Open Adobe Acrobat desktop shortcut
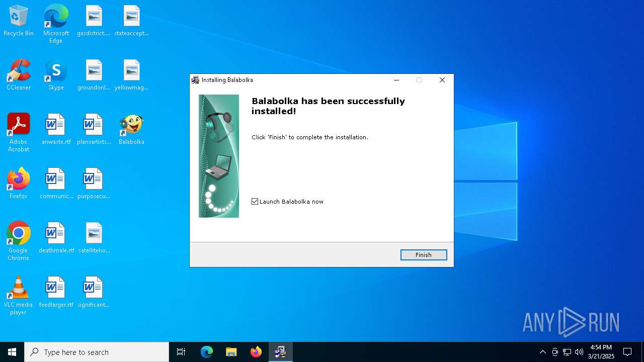The height and width of the screenshot is (362, 644). (19, 133)
